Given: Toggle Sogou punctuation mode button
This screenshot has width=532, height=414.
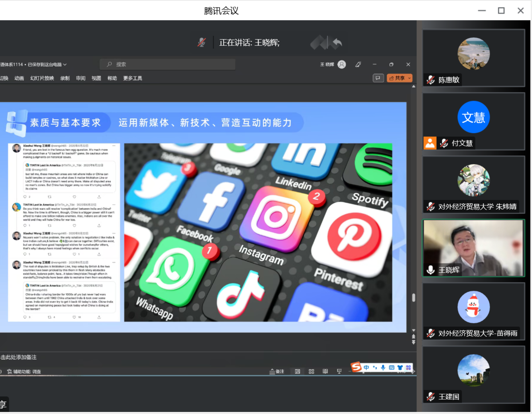Looking at the screenshot, I should pos(375,368).
